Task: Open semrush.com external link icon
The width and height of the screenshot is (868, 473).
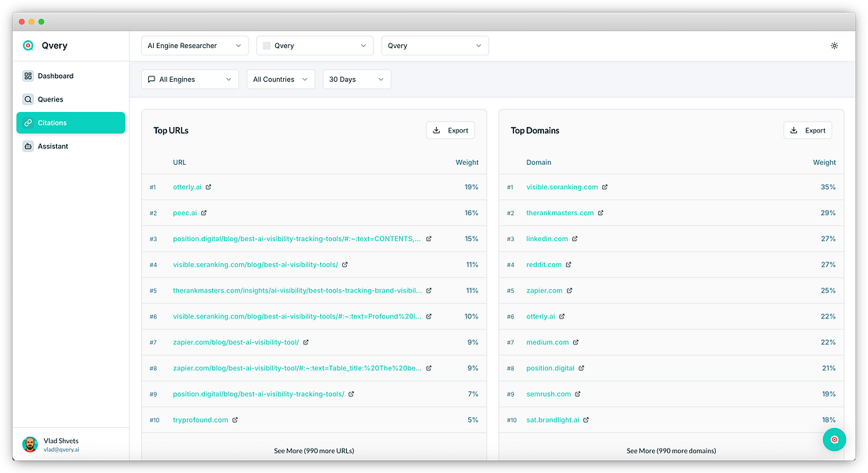Action: click(x=578, y=394)
